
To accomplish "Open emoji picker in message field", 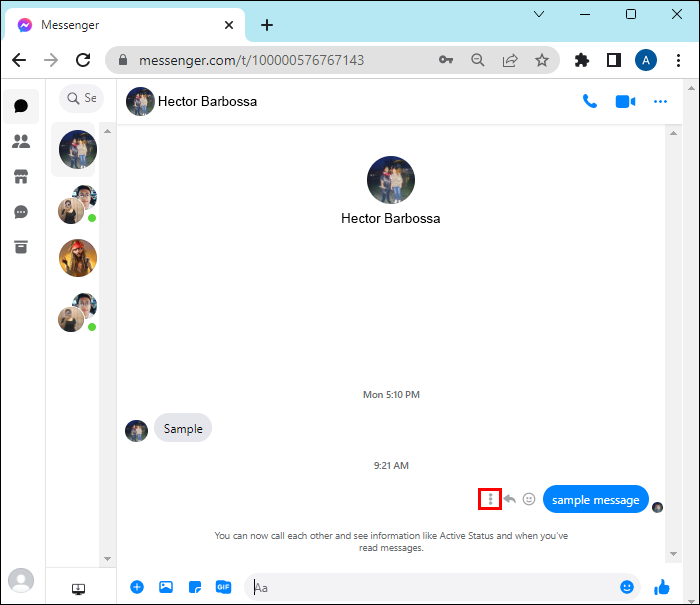I will pyautogui.click(x=627, y=587).
